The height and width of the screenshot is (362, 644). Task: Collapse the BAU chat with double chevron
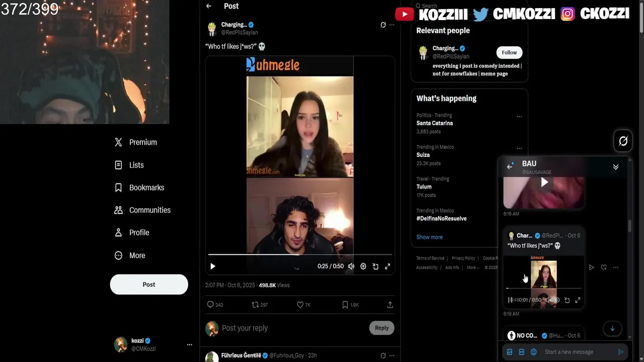coord(616,167)
